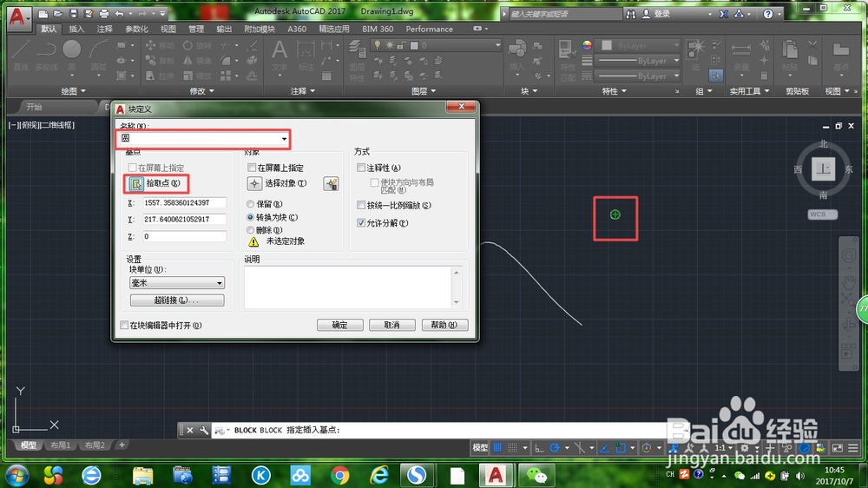Image resolution: width=868 pixels, height=488 pixels.
Task: Click 取消 (Cancel) button in dialog
Action: pyautogui.click(x=392, y=325)
